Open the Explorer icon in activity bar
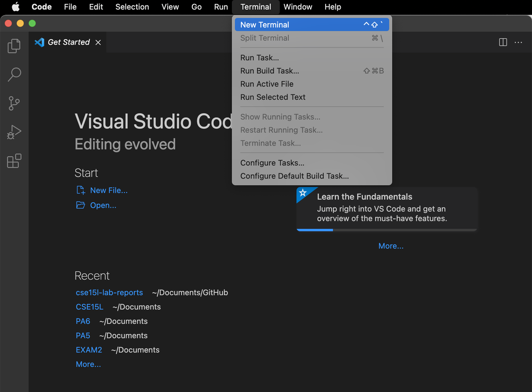532x392 pixels. pyautogui.click(x=14, y=46)
